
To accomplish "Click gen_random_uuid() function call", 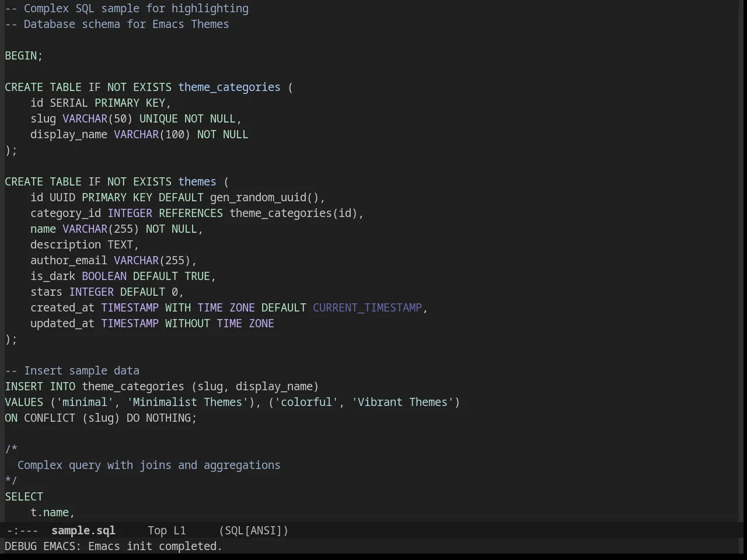I will 264,197.
